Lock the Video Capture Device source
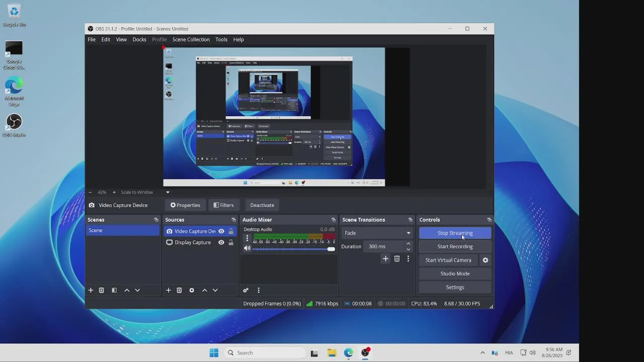Screen dimensions: 644x362 [x=231, y=231]
